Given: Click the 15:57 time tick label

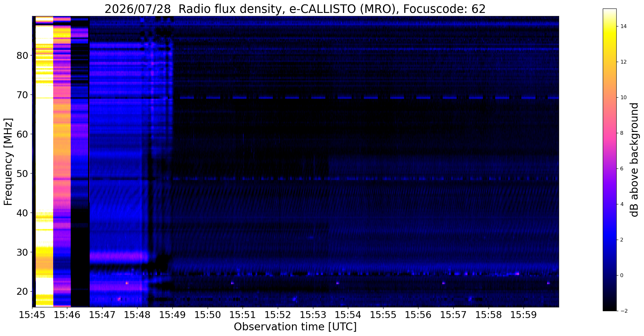Looking at the screenshot, I should 453,315.
